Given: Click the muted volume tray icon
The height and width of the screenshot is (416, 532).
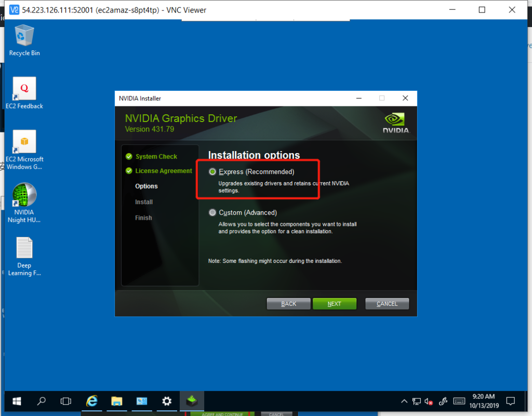Looking at the screenshot, I should coord(429,401).
